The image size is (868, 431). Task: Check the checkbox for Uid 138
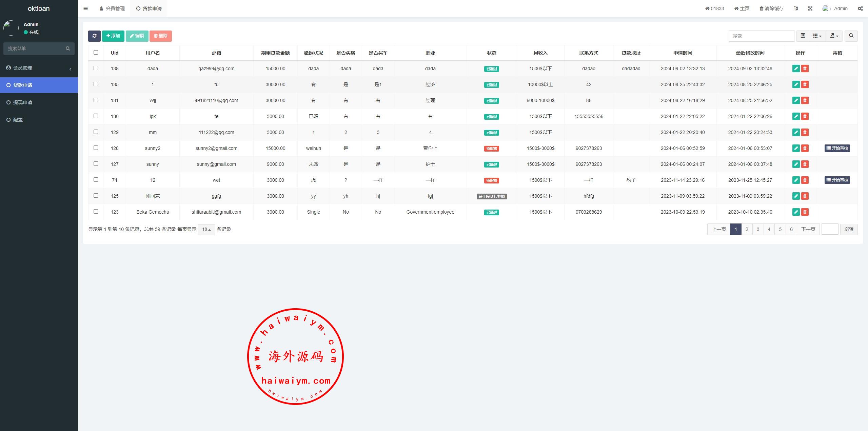96,68
